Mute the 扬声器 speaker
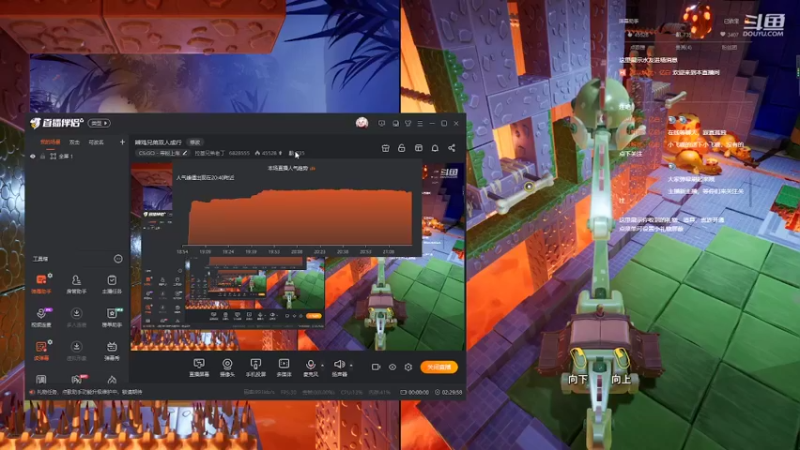The width and height of the screenshot is (800, 450). 339,367
